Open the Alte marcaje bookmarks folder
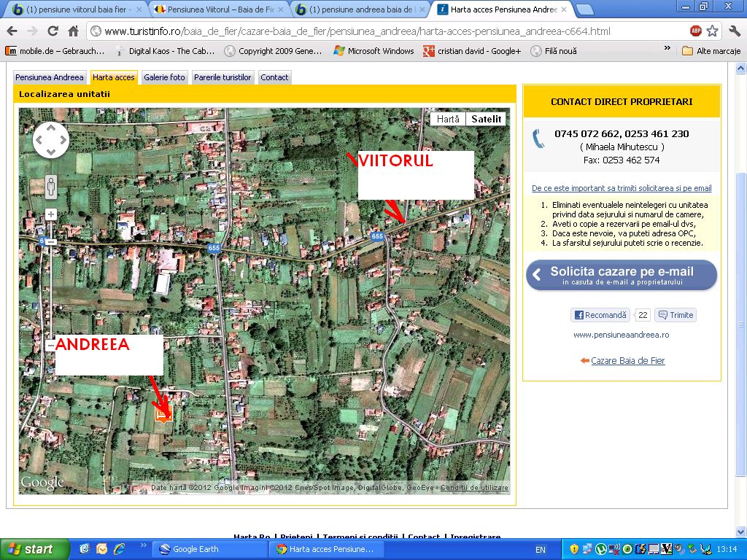 tap(711, 51)
